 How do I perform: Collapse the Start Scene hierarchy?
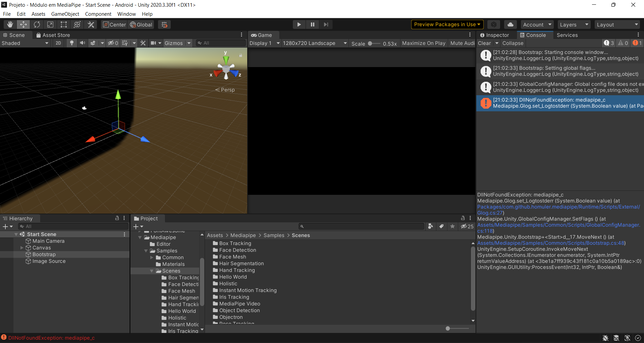(x=16, y=234)
